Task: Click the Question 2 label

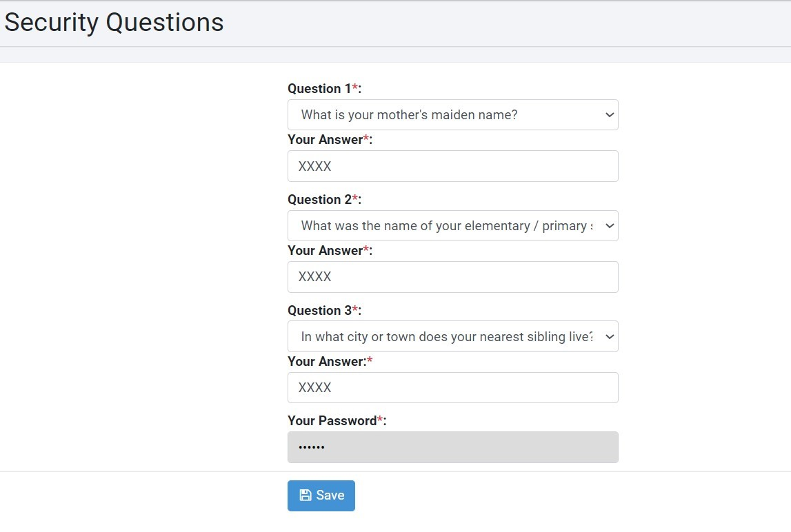Action: [x=324, y=200]
